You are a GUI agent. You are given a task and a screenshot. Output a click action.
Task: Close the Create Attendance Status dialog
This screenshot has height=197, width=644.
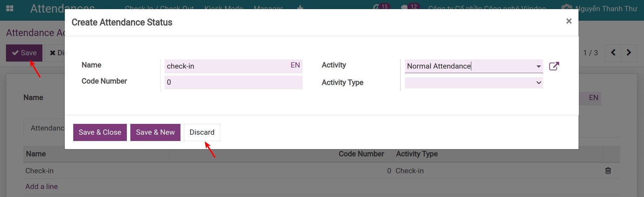pos(569,21)
